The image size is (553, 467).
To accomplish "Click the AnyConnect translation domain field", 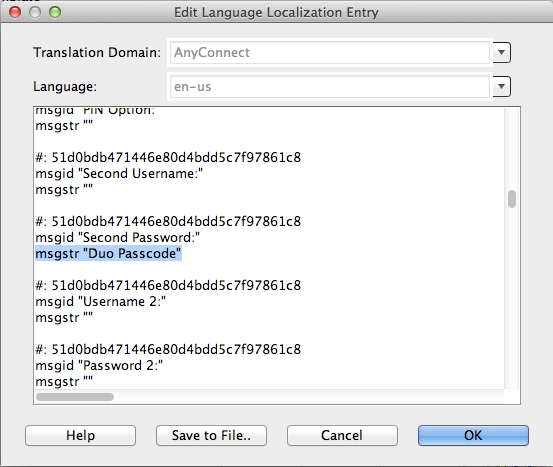I will pos(330,53).
